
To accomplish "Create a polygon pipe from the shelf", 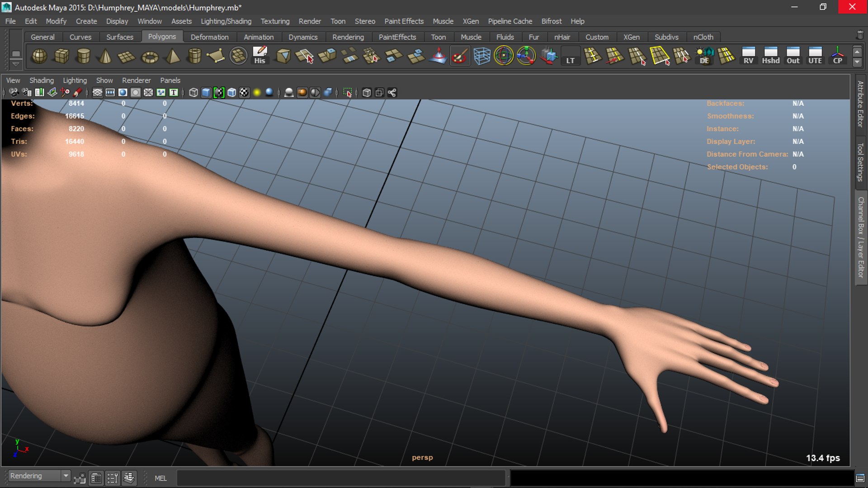I will click(194, 56).
